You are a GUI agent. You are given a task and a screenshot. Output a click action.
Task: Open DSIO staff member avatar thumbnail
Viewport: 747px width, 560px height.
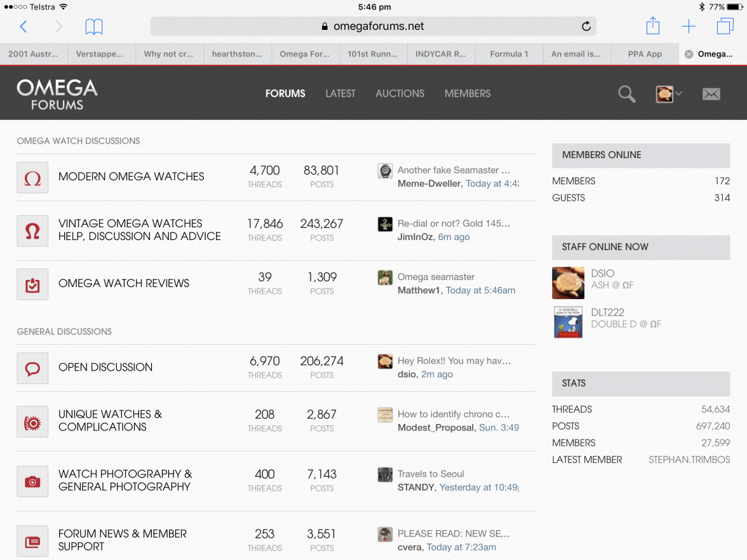568,283
